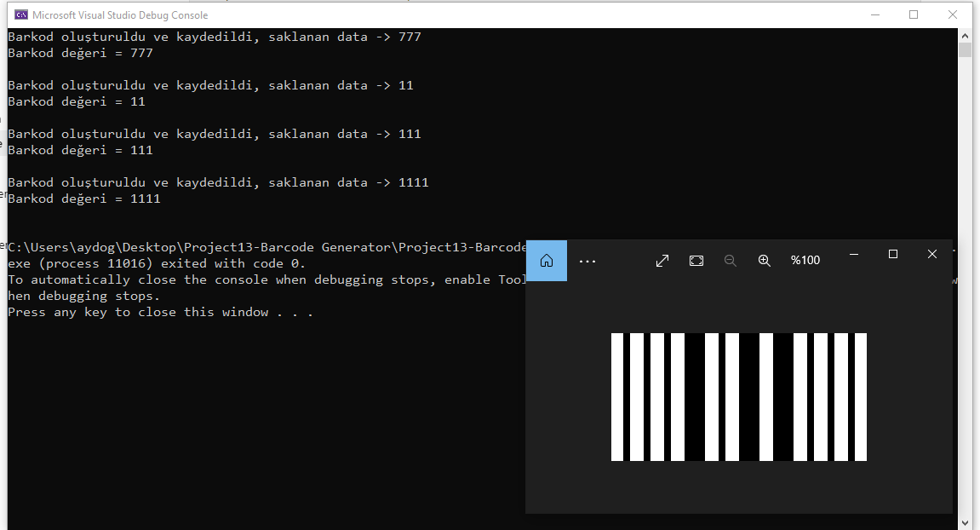Screen dimensions: 980x530
Task: Minimize the Photos viewer window
Action: (853, 254)
